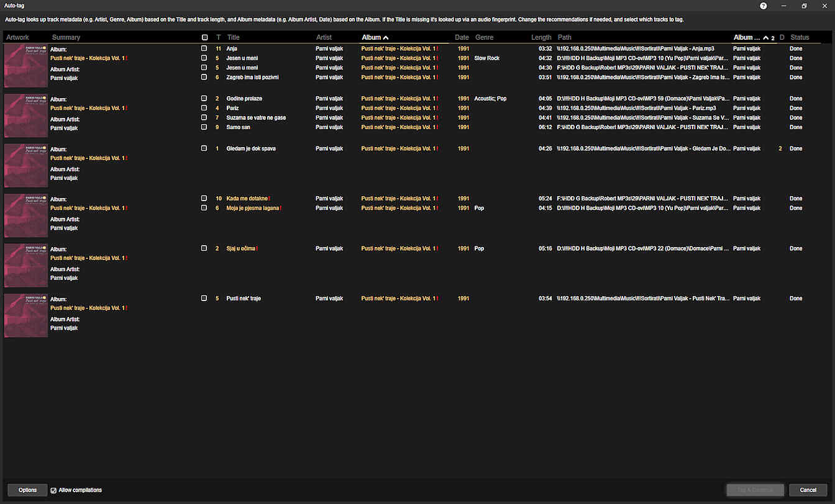Sort by the Genre column header
This screenshot has width=835, height=504.
pyautogui.click(x=484, y=38)
